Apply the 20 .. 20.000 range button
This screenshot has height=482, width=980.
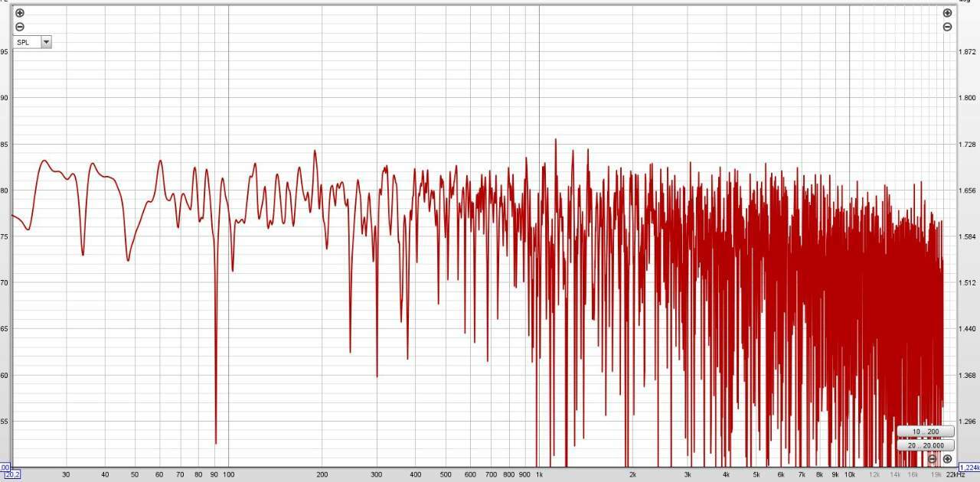point(926,445)
